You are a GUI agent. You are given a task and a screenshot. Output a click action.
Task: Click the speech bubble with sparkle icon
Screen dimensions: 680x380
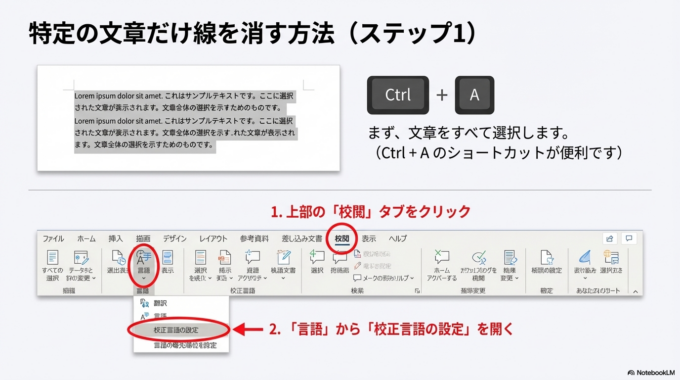[252, 257]
